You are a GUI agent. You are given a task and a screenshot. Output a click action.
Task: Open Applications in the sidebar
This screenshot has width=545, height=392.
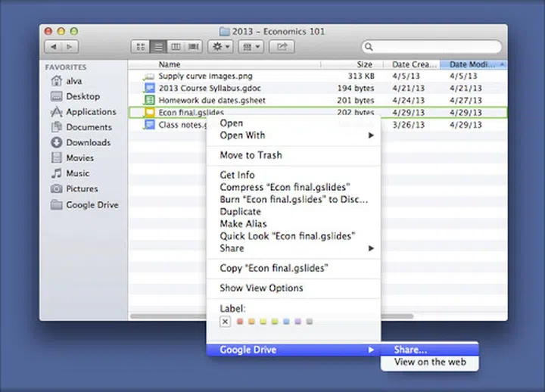point(91,111)
